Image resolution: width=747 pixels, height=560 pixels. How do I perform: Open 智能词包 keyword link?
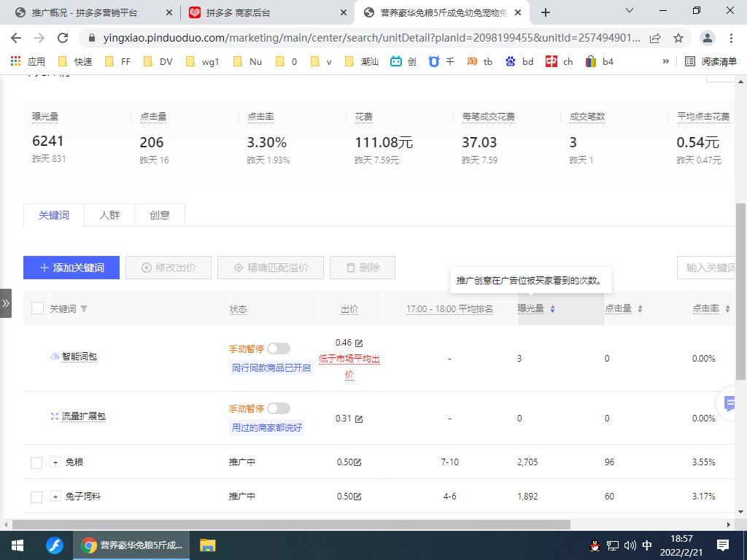[x=80, y=356]
